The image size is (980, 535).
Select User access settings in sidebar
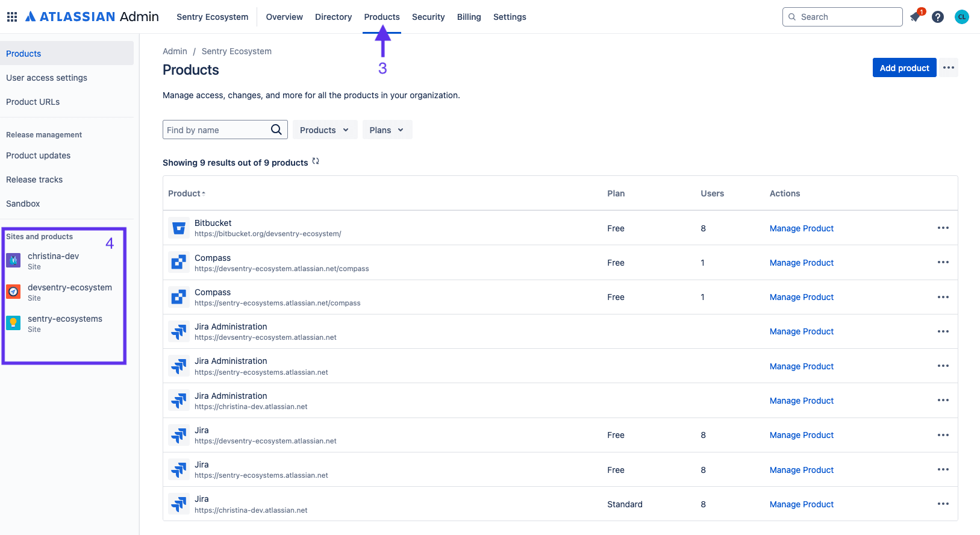click(x=46, y=78)
